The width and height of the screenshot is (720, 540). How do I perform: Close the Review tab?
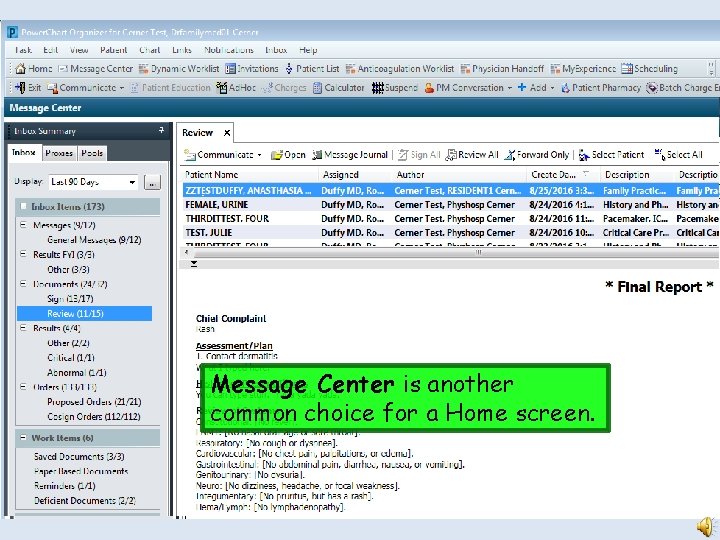point(227,133)
